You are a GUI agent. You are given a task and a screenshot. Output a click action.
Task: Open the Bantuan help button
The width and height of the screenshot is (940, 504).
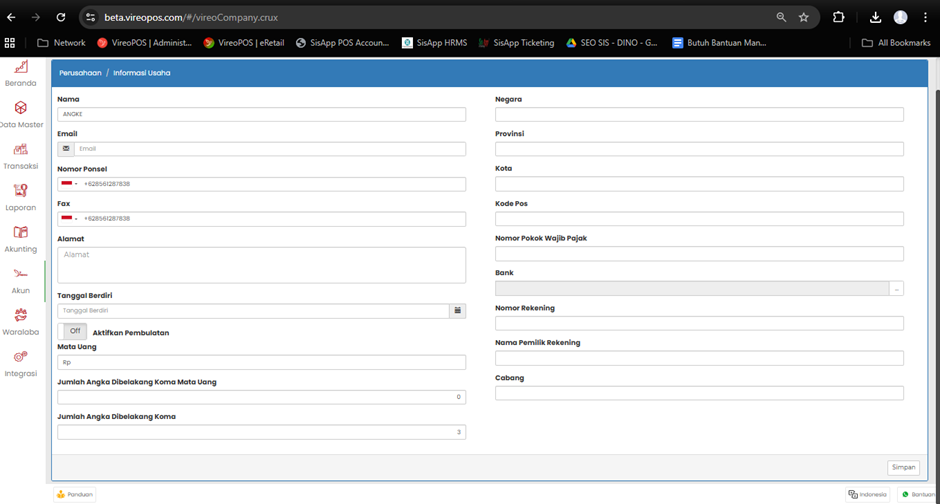917,494
